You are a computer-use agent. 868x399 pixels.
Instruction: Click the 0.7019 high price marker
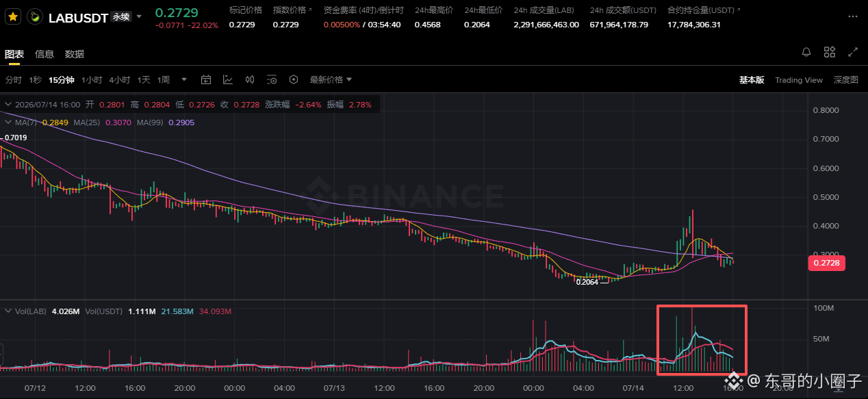(16, 138)
